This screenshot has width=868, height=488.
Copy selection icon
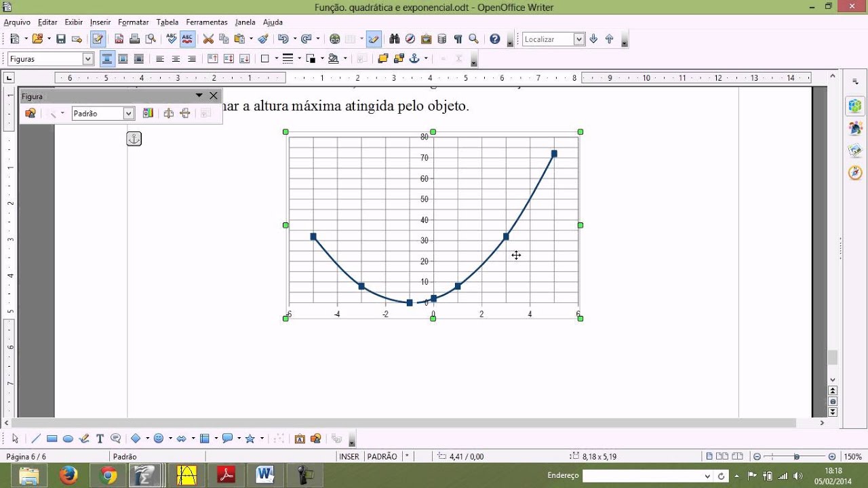224,39
